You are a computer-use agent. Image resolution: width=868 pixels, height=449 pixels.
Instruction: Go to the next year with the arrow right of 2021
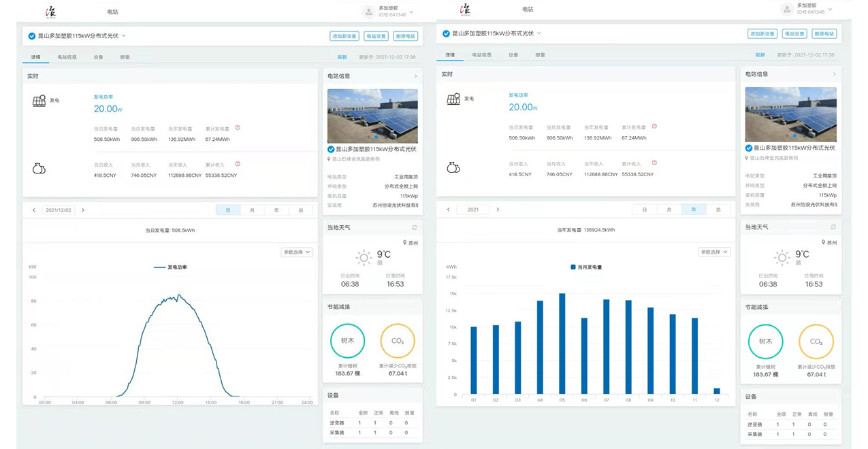(x=498, y=210)
